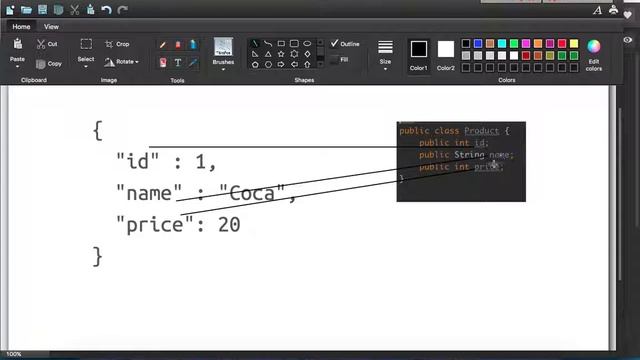
Task: Click the Paste clipboard icon
Action: (18, 44)
